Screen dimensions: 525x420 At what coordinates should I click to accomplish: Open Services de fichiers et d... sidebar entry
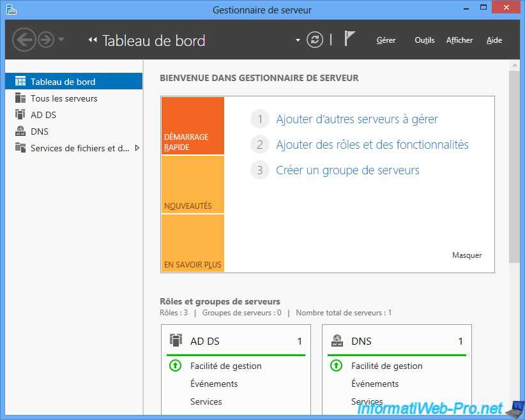click(x=73, y=148)
